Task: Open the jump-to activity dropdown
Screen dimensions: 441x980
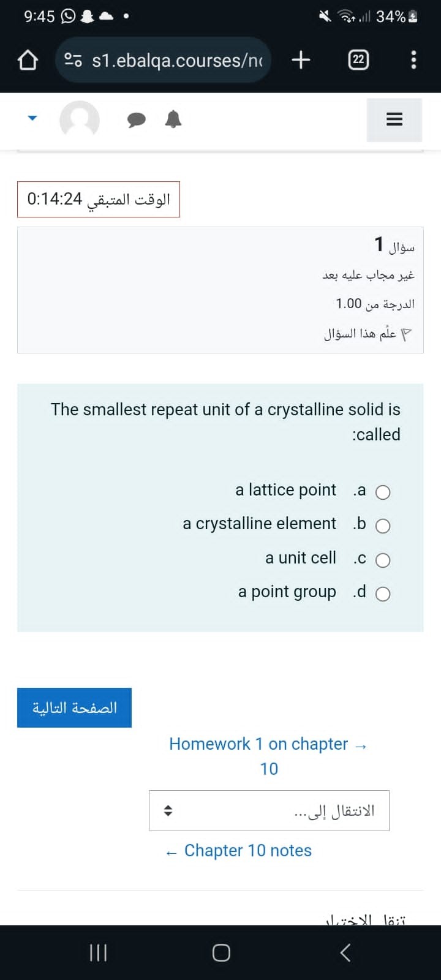Action: tap(269, 810)
